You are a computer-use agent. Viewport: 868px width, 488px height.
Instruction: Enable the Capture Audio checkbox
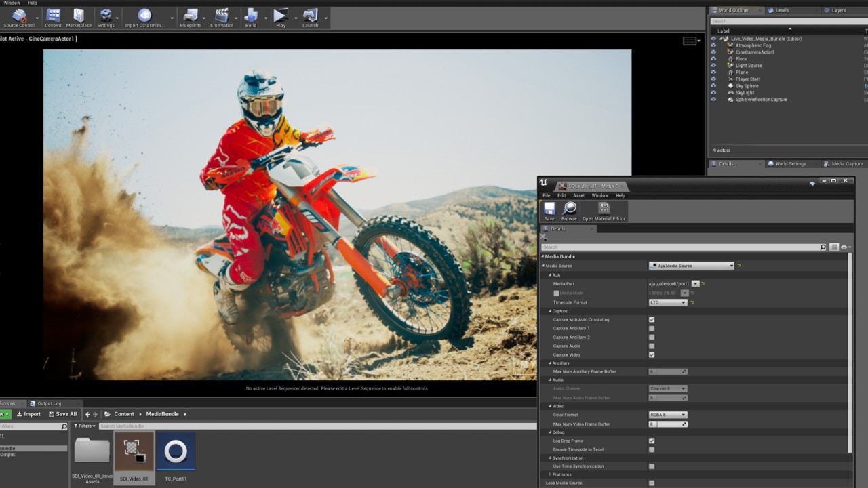652,346
